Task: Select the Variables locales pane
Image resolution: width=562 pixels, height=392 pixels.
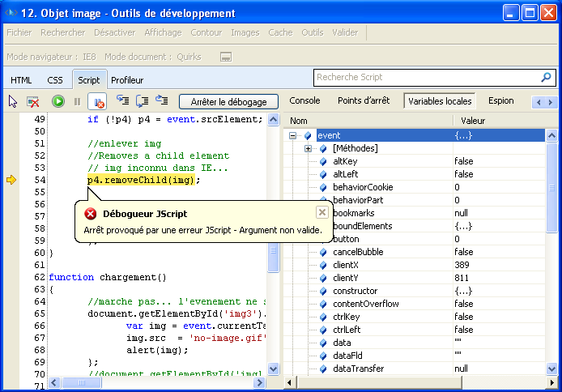Action: click(440, 101)
